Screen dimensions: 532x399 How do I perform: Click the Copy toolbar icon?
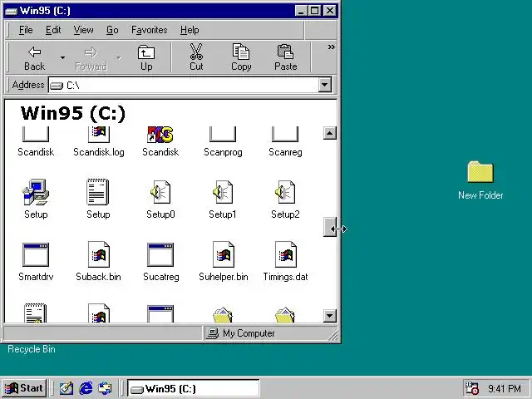pyautogui.click(x=241, y=52)
